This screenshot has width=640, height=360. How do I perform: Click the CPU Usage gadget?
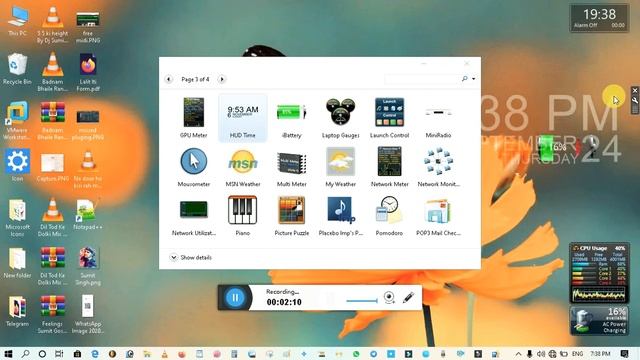click(599, 273)
